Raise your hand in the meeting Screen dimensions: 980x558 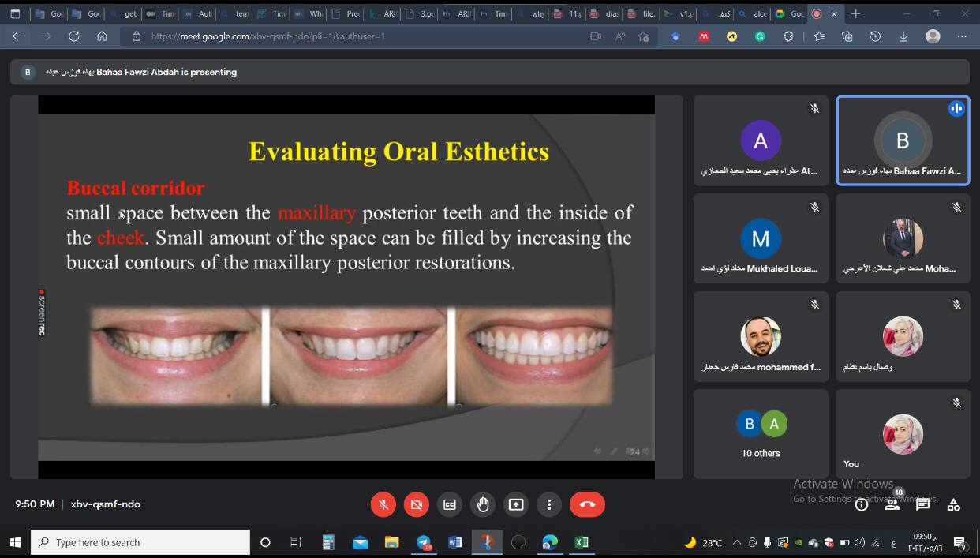click(x=483, y=504)
